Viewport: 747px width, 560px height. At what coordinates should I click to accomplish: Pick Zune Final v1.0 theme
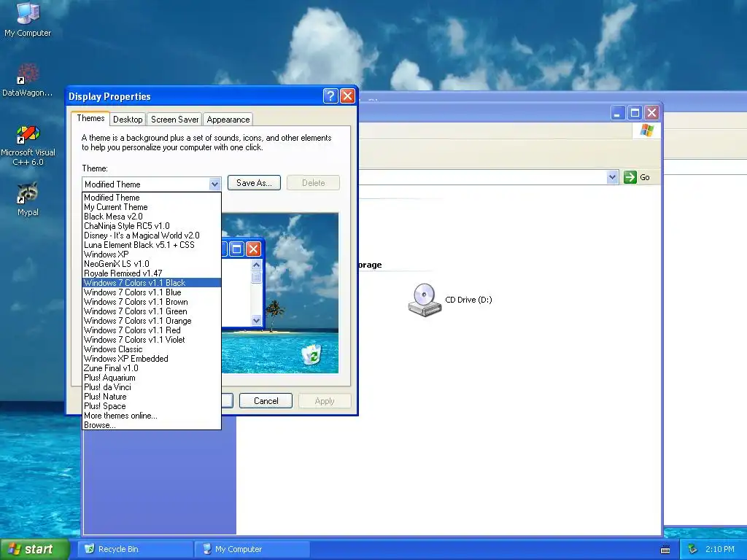[x=152, y=368]
